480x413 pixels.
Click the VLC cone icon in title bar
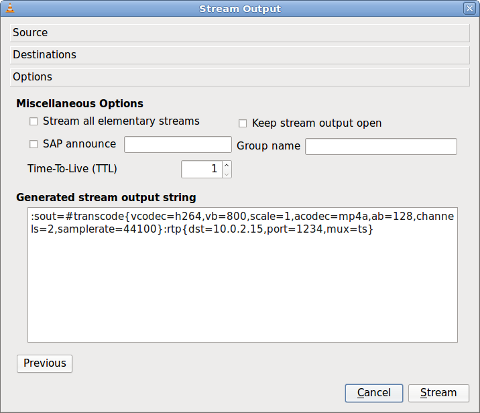click(x=10, y=8)
